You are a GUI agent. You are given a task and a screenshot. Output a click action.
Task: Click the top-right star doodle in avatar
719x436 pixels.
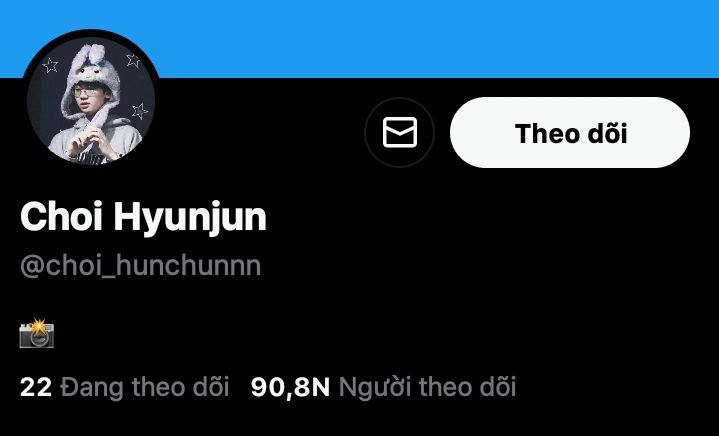coord(133,60)
